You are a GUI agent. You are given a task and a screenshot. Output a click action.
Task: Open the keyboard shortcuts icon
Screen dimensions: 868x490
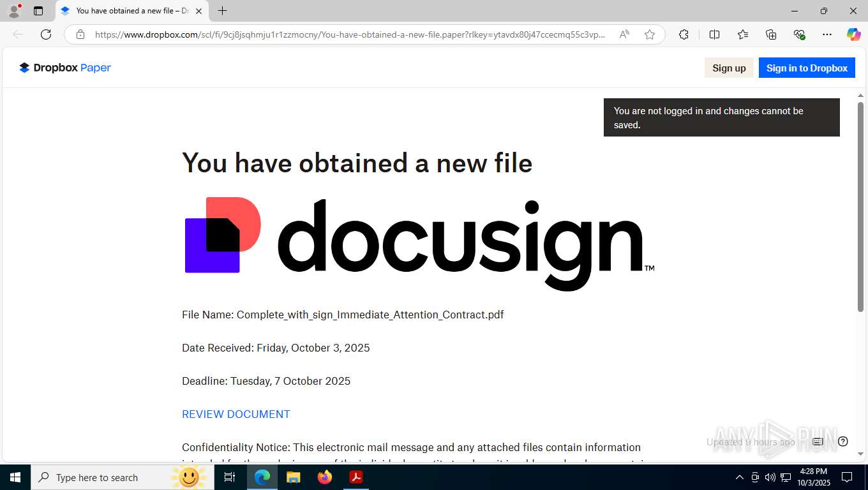[818, 442]
